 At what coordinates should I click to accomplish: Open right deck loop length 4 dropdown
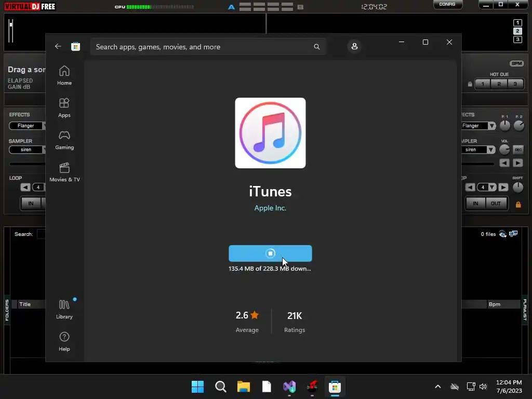coord(492,187)
